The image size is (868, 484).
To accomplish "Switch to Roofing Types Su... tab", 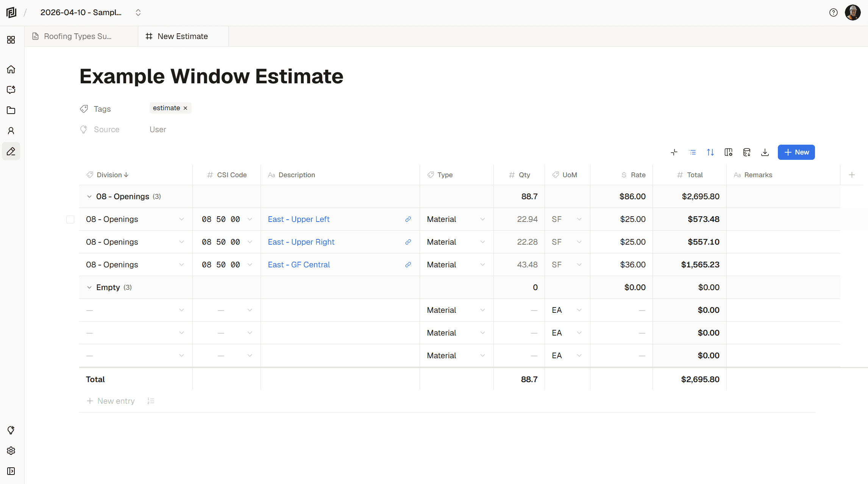I will [78, 36].
